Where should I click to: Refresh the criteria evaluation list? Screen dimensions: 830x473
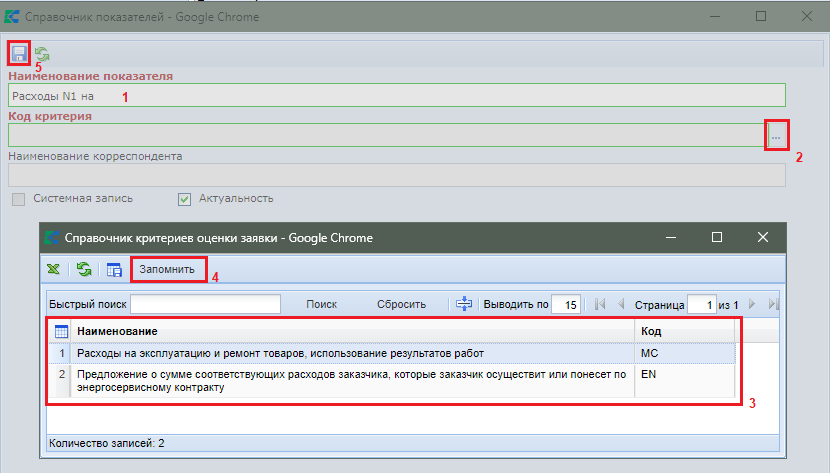(85, 269)
